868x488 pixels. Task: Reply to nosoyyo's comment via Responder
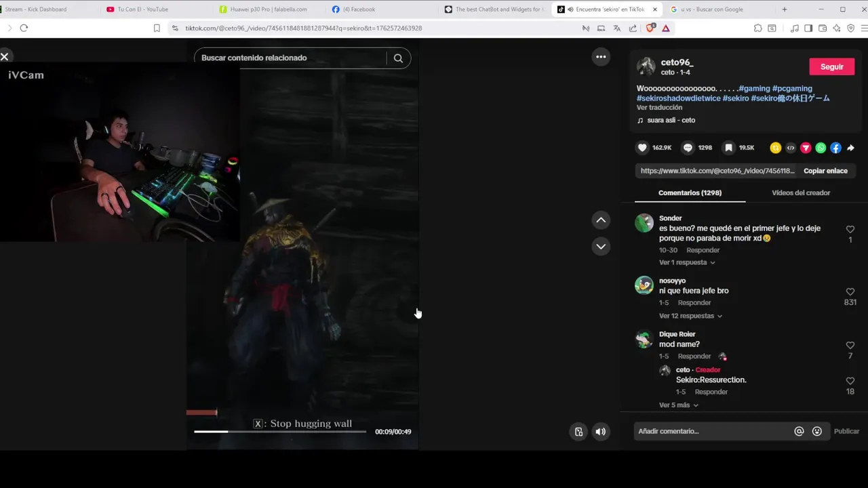(x=694, y=303)
